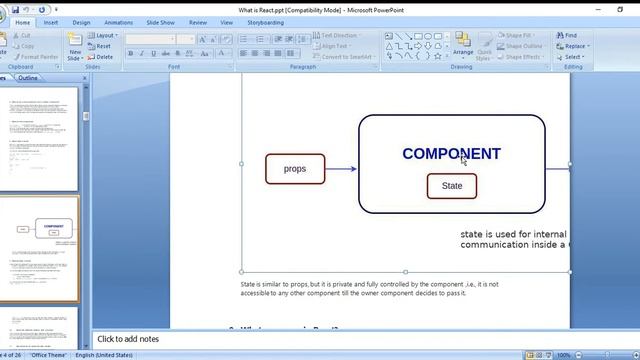Click the Undo icon in quick access toolbar
The width and height of the screenshot is (640, 360).
(x=26, y=9)
